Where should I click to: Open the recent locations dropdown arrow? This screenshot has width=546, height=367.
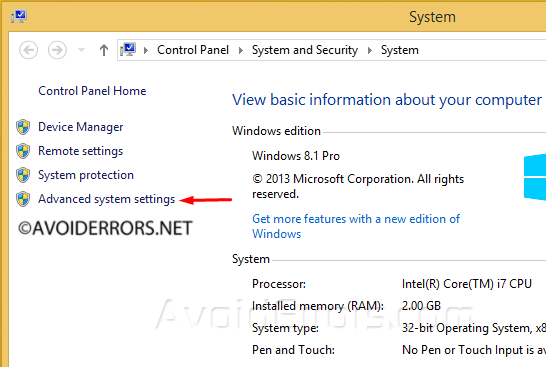click(81, 50)
